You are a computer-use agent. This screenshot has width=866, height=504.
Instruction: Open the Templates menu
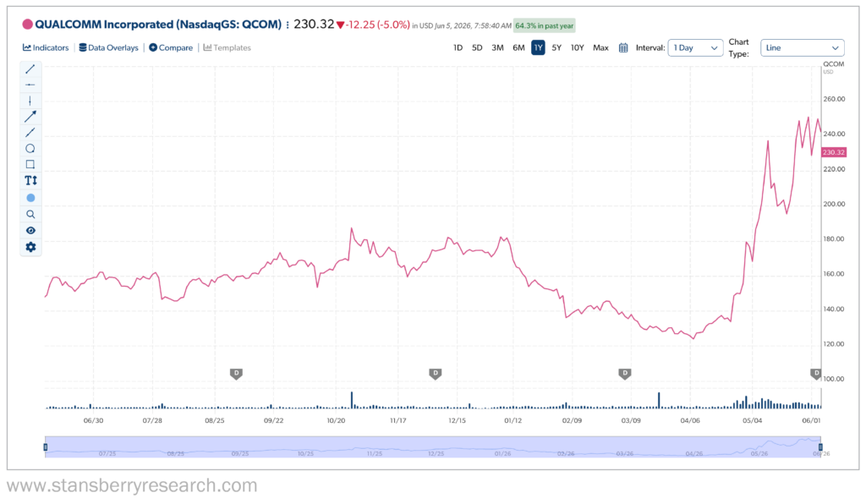pyautogui.click(x=227, y=48)
